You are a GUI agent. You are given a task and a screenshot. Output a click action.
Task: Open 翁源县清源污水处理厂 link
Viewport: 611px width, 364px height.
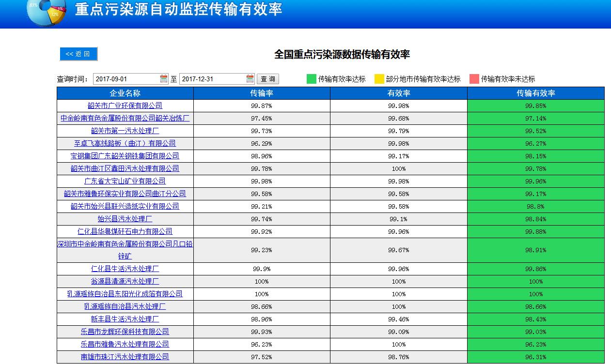click(x=125, y=281)
